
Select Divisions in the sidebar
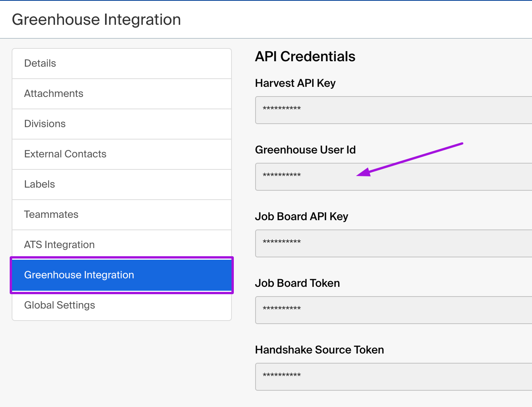point(122,124)
